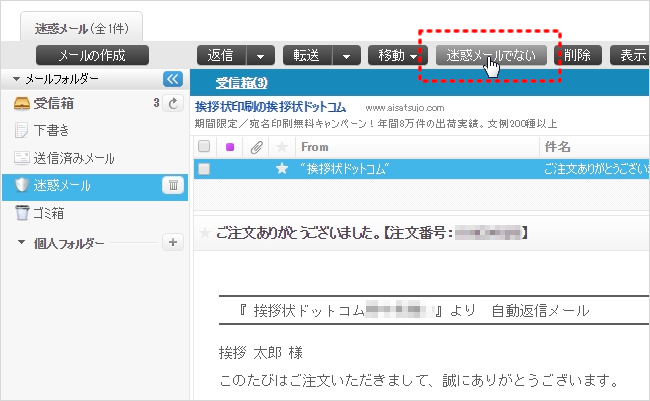Sort messages by From column

click(x=315, y=147)
